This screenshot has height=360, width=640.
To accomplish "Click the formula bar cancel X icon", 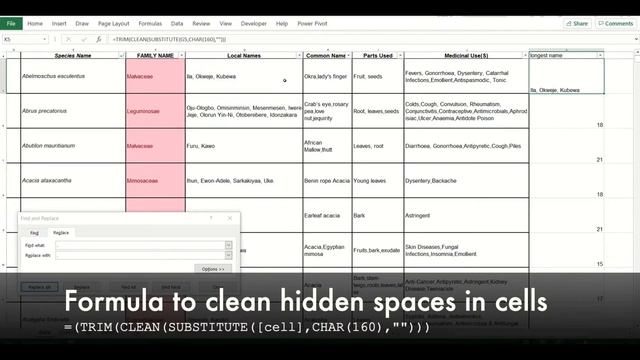I will click(68, 39).
